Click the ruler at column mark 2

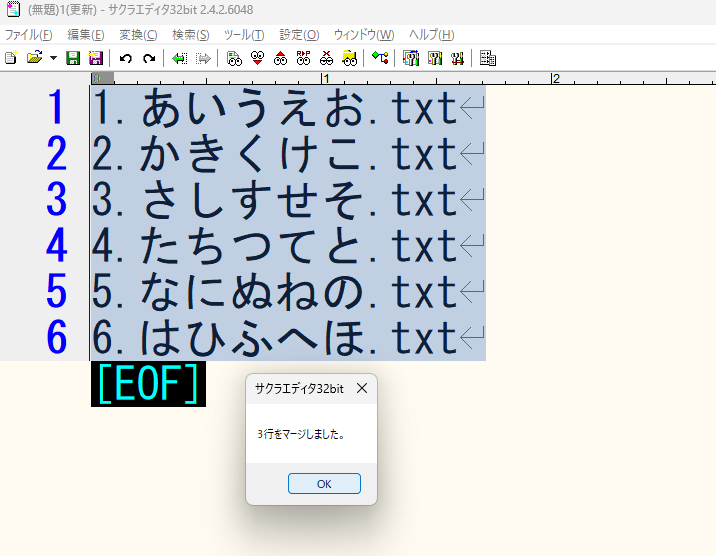click(x=556, y=79)
